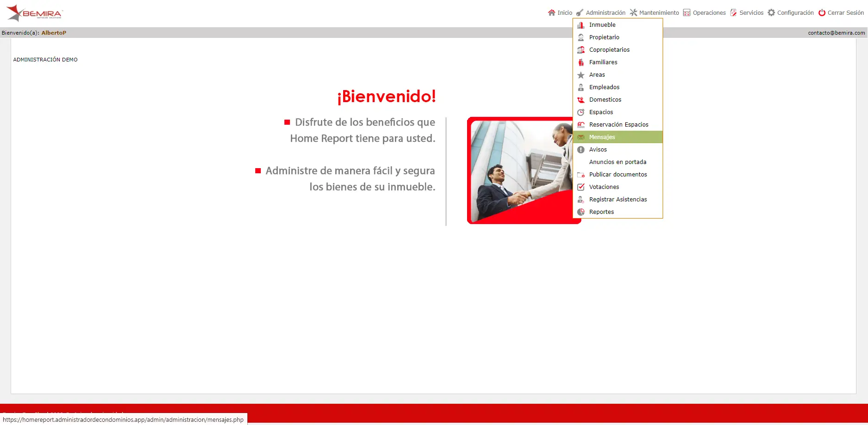Click the Operaciones calculator icon

[x=687, y=12]
